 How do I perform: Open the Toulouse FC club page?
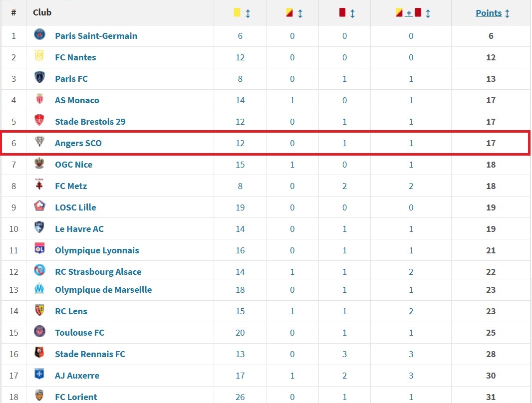(x=79, y=333)
